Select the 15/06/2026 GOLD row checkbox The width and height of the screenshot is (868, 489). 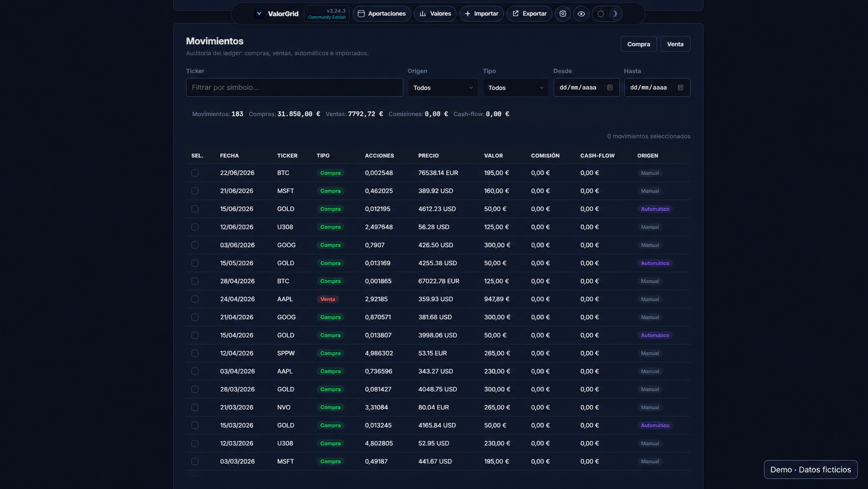pos(195,209)
